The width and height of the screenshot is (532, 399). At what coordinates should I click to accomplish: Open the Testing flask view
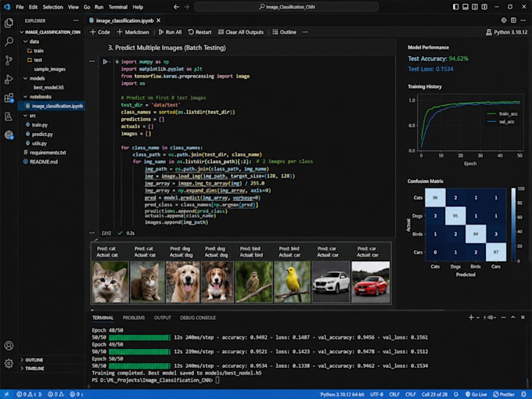[x=9, y=117]
